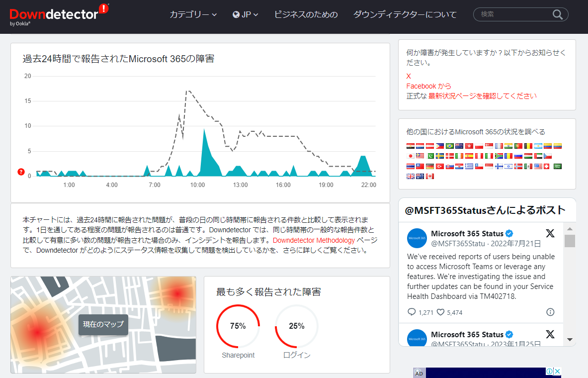This screenshot has height=378, width=588.
Task: Click the timeline scrollbar down arrow
Action: pos(570,340)
